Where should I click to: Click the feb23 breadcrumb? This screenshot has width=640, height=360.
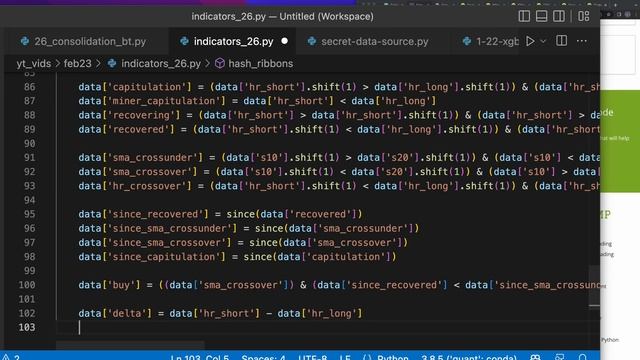point(78,64)
